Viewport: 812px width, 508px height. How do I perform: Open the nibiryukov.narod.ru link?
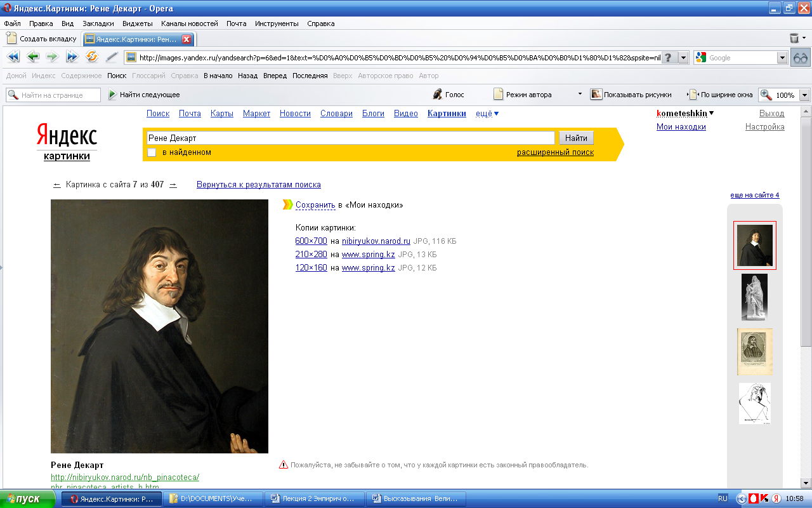(x=376, y=241)
